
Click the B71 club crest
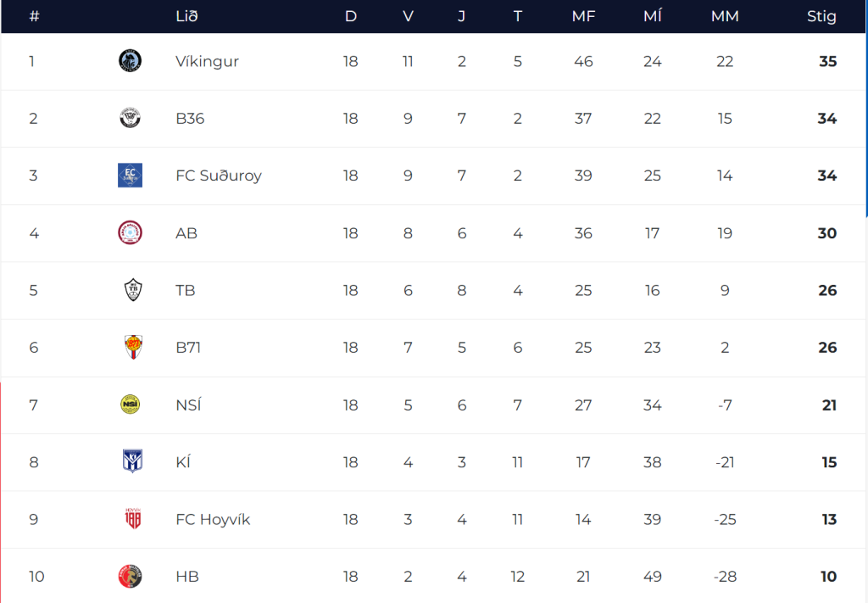click(133, 347)
